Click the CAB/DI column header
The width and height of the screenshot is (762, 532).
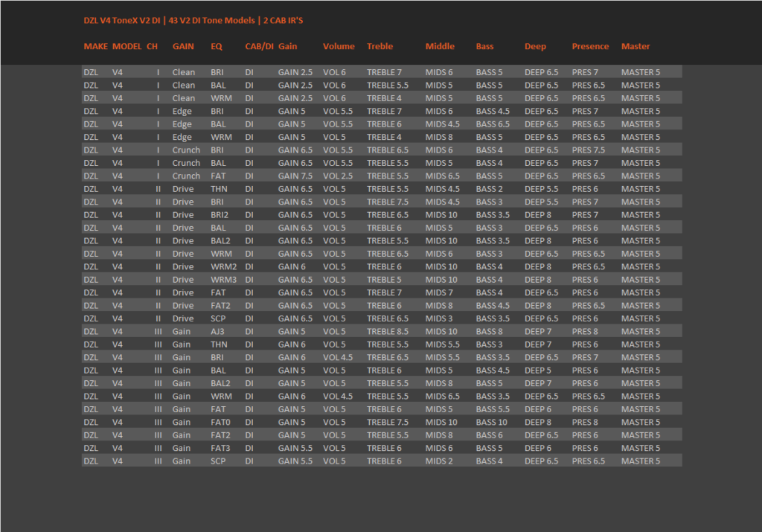259,46
